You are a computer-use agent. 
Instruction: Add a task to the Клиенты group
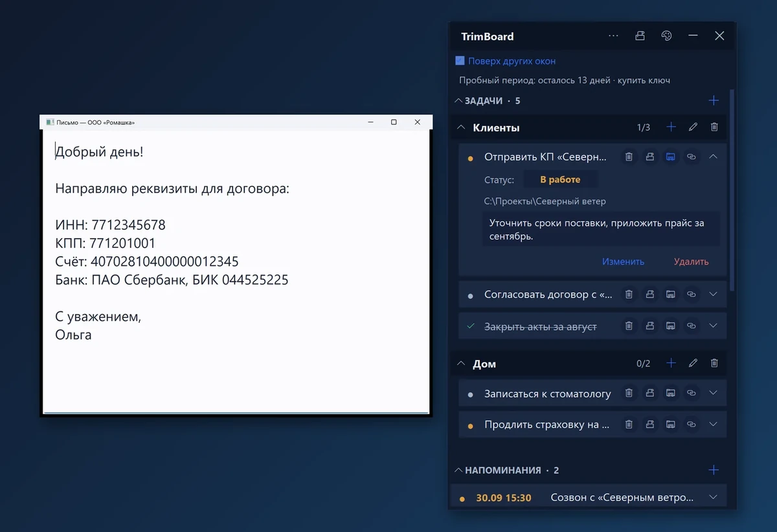pos(671,127)
